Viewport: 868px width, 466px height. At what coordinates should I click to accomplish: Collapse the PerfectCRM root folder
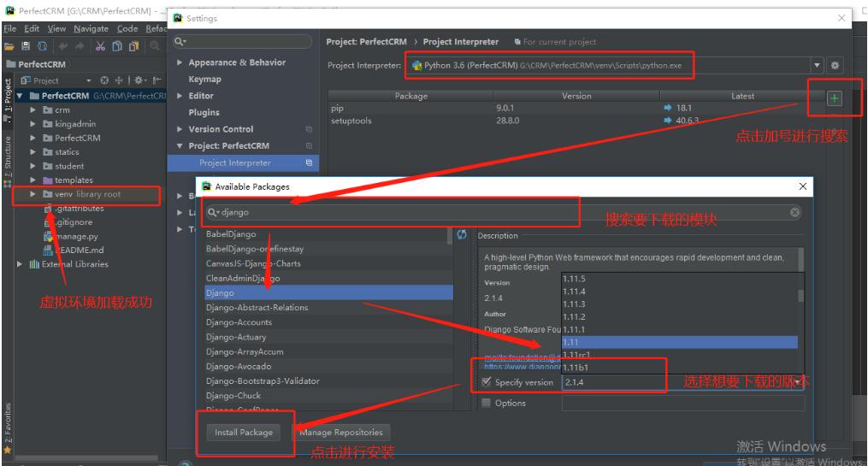(x=20, y=96)
